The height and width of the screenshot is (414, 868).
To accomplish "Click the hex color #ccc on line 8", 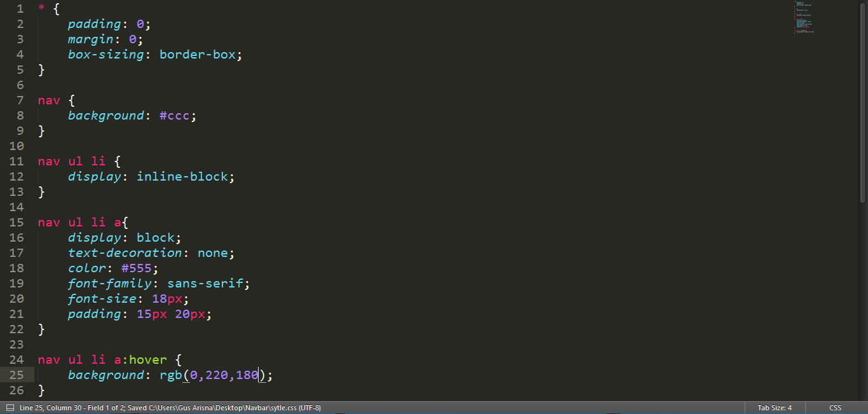I will (x=173, y=115).
